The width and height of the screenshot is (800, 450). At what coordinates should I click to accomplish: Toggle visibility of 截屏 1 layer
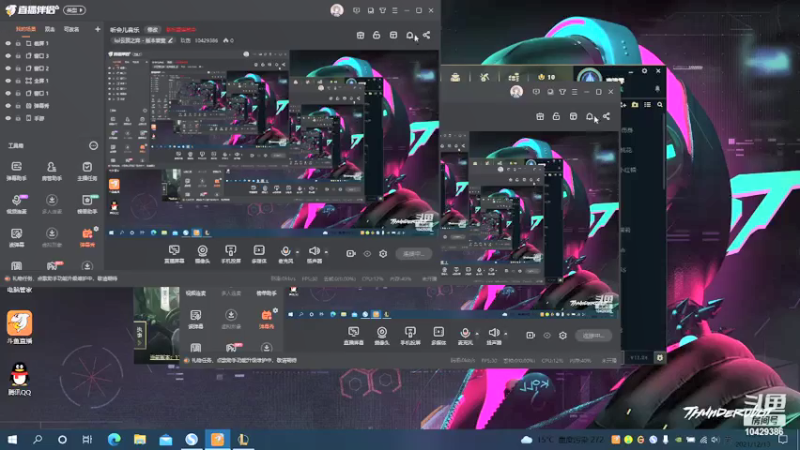point(8,43)
